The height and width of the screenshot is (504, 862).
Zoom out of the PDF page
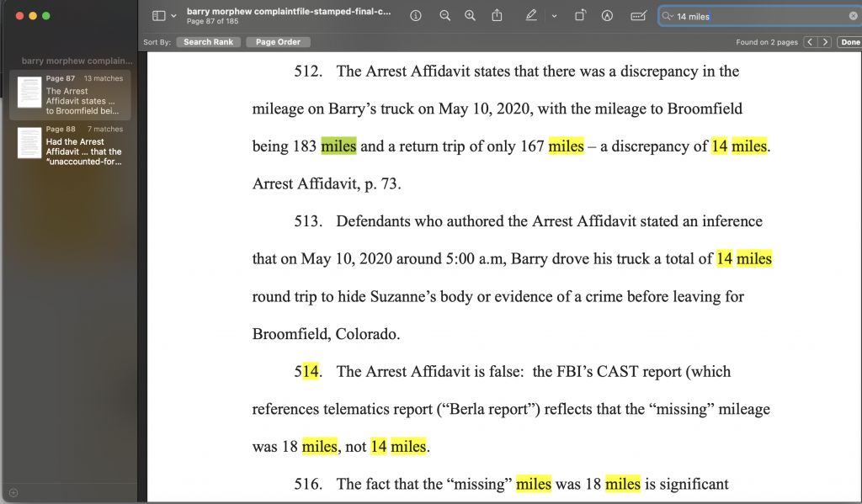[445, 16]
